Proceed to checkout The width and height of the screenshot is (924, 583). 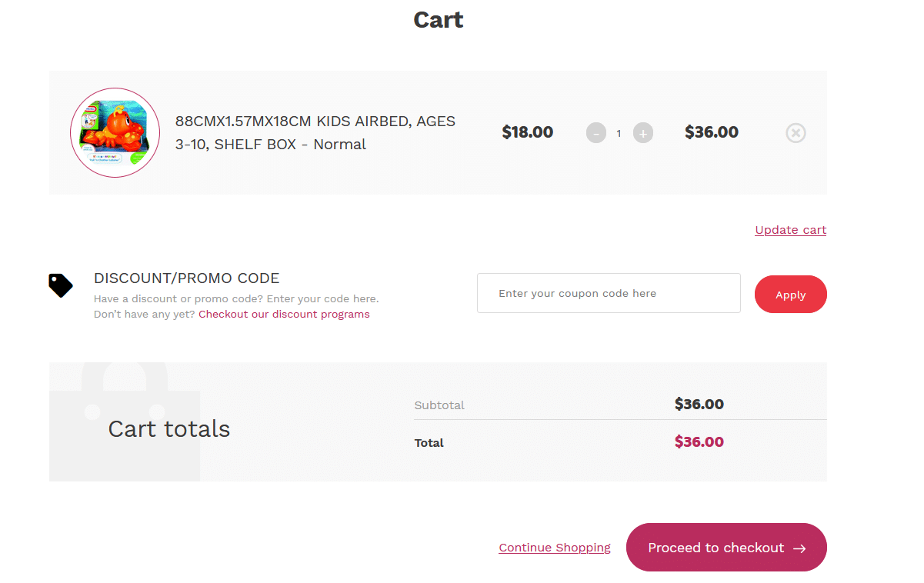(x=726, y=547)
